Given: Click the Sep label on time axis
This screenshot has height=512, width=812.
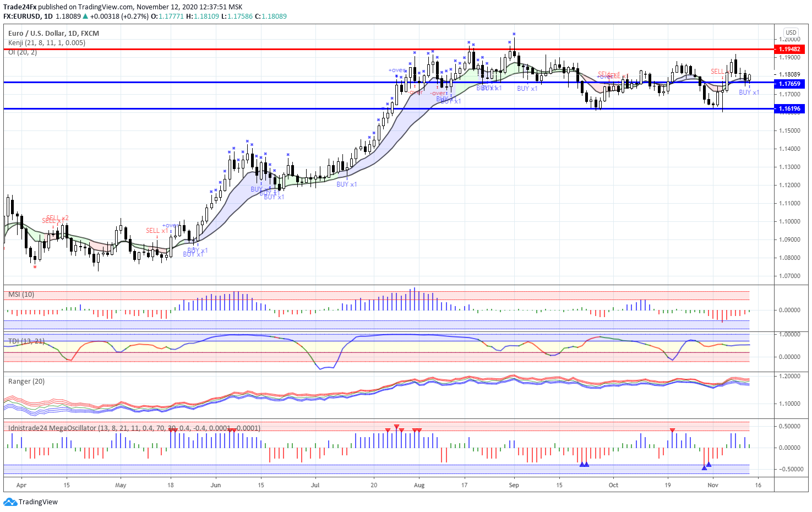Looking at the screenshot, I should pyautogui.click(x=514, y=486).
